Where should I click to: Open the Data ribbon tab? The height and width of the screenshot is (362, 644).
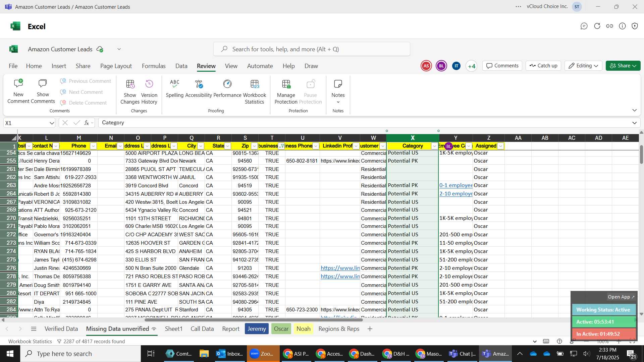(181, 66)
